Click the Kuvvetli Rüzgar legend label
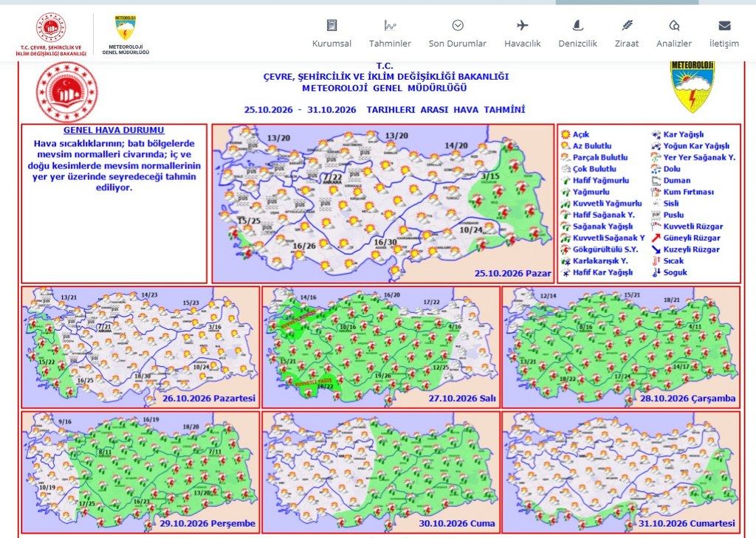 tap(693, 226)
